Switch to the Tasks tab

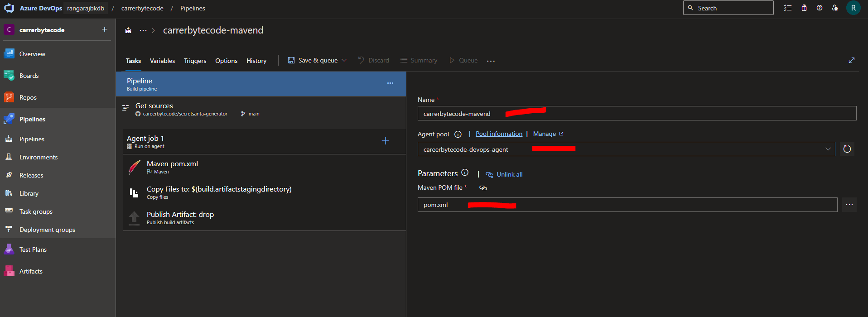[133, 61]
